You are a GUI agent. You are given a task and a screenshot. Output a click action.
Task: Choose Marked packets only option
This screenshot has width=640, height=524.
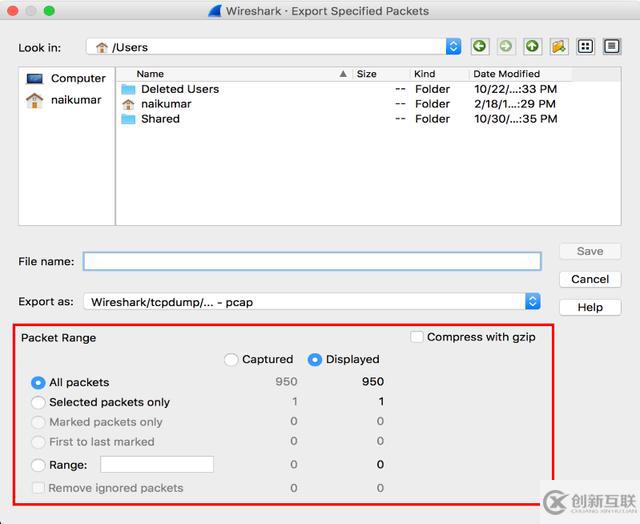[x=38, y=422]
